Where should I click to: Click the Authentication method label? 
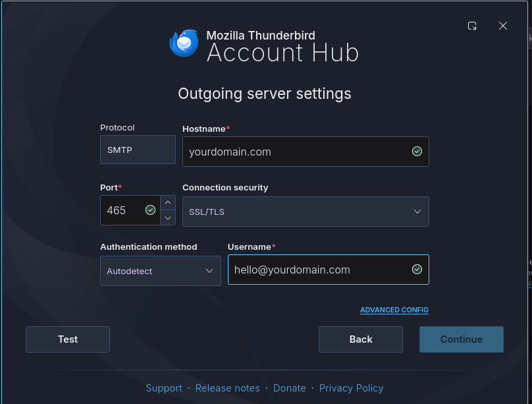(x=149, y=246)
